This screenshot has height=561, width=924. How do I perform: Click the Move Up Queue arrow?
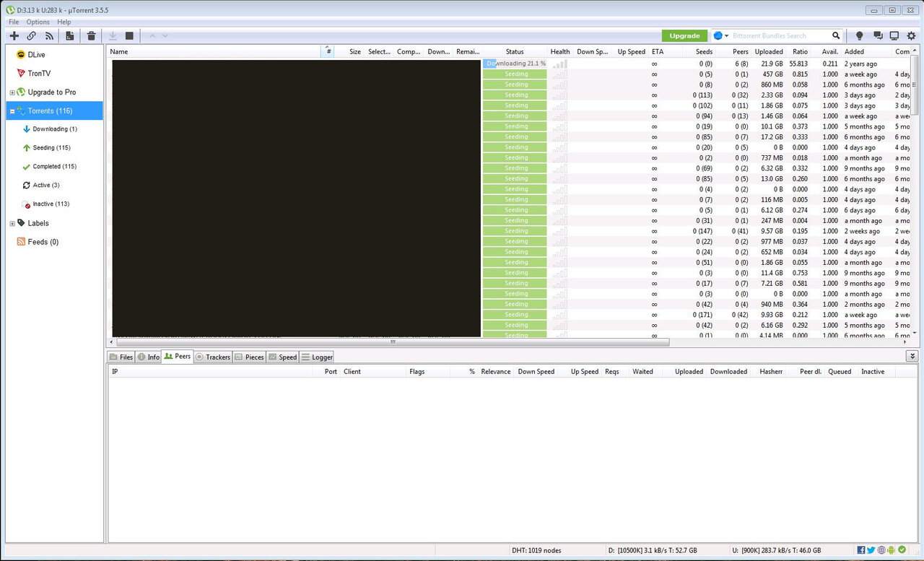tap(152, 35)
